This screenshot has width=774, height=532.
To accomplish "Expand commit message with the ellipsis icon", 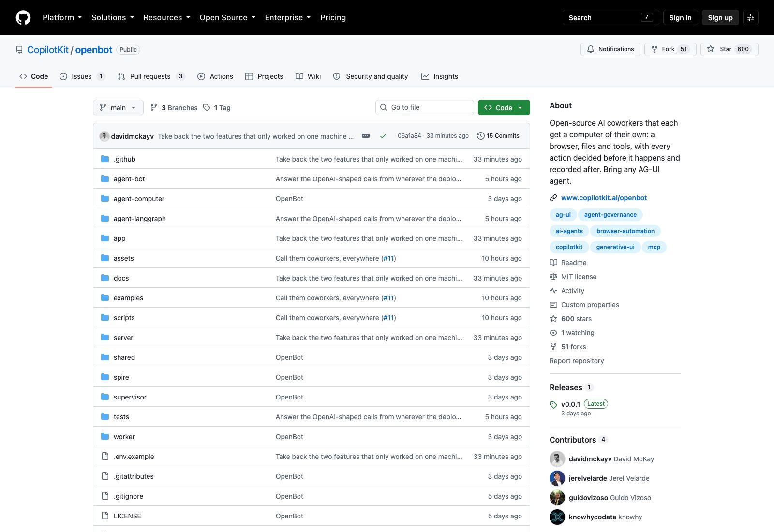I will pos(366,136).
